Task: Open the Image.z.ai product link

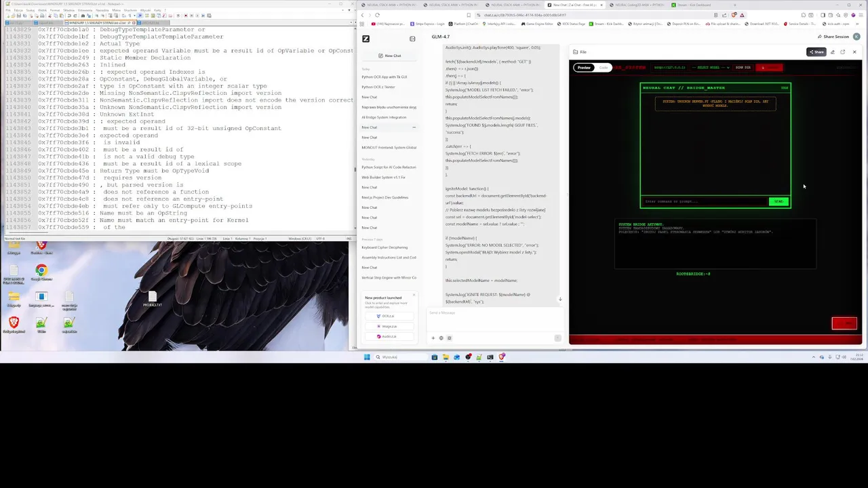Action: pos(389,326)
